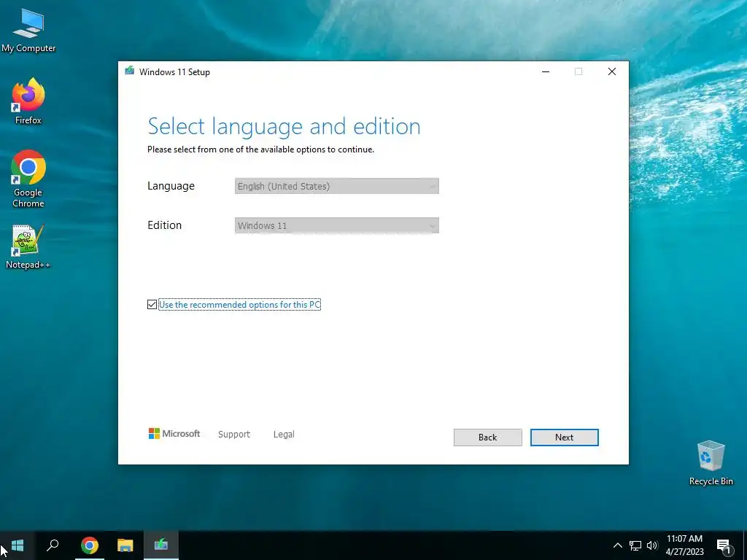This screenshot has width=747, height=560.
Task: Select the Notepad++ desktop shortcut
Action: pyautogui.click(x=28, y=247)
